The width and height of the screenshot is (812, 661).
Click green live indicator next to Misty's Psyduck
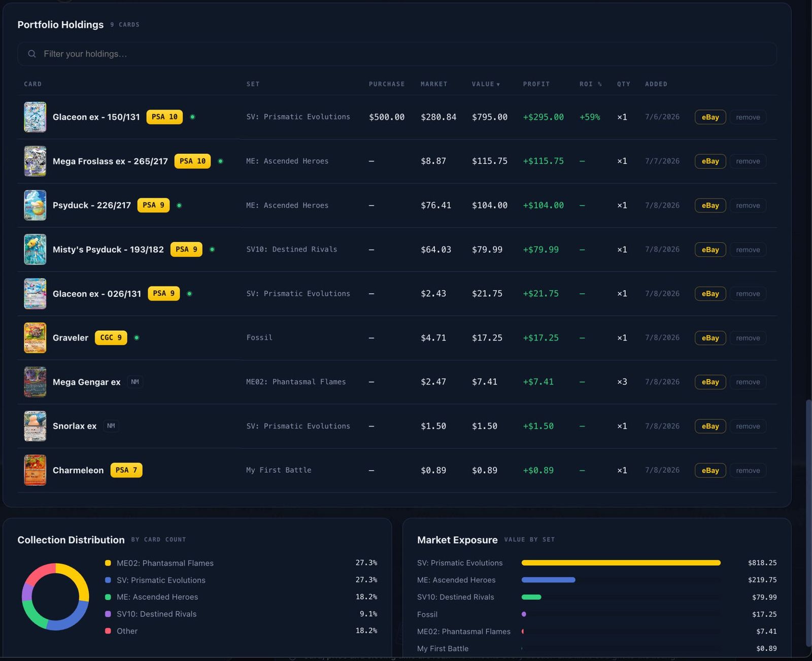pos(212,249)
